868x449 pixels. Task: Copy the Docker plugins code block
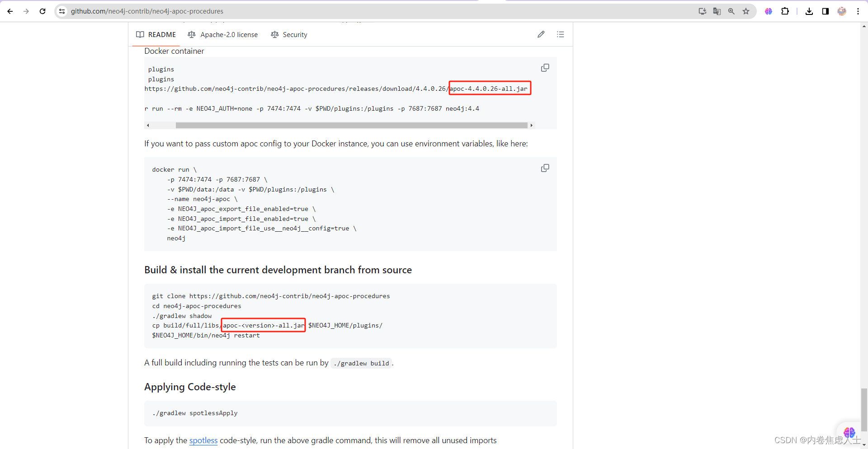point(545,68)
